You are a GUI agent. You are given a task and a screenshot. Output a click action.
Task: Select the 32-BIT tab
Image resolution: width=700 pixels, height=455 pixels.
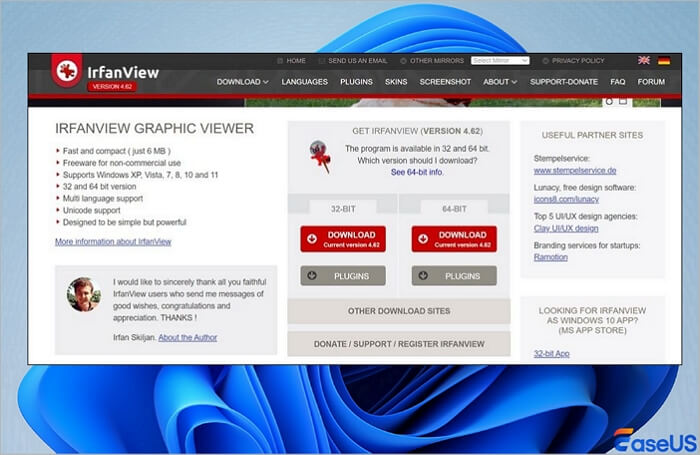coord(343,209)
